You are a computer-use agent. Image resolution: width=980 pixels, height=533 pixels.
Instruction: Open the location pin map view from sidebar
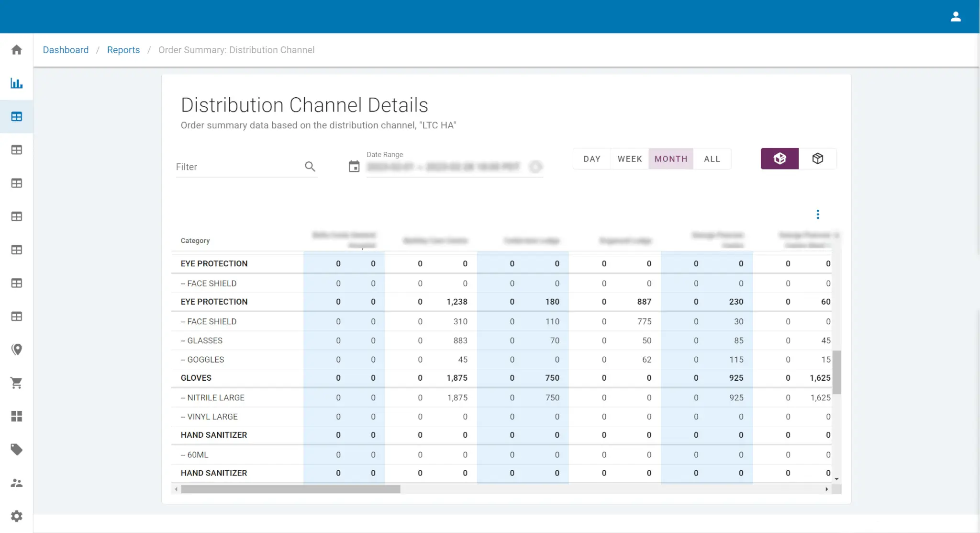(x=16, y=350)
